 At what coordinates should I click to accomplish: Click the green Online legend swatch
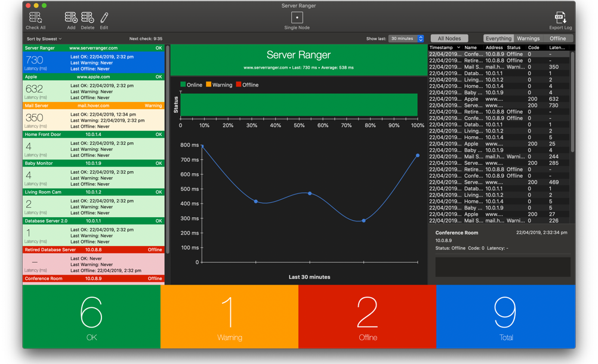coord(183,85)
